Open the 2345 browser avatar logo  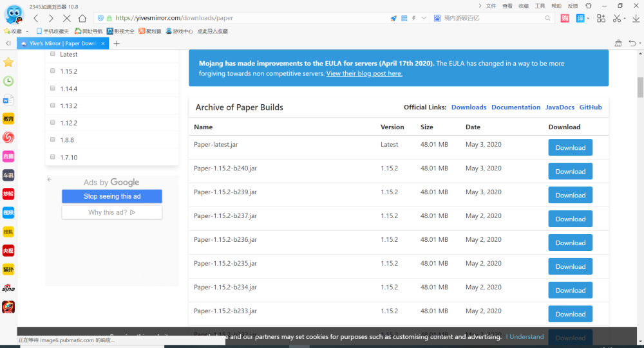[x=14, y=14]
